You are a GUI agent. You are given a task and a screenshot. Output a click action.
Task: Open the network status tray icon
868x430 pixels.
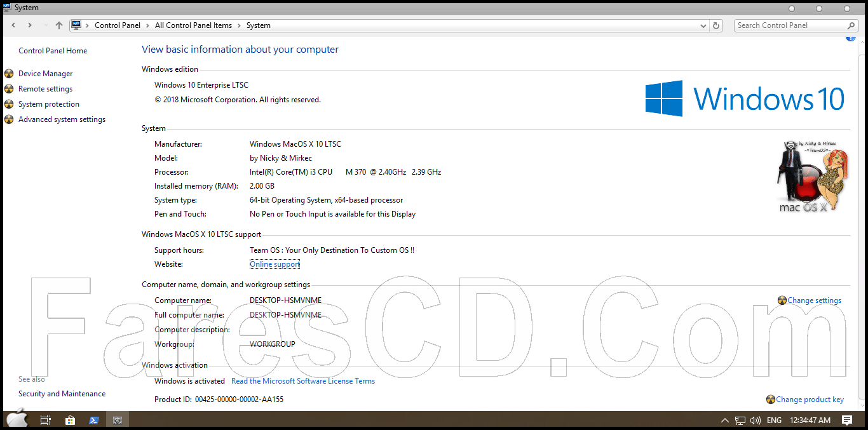coord(740,420)
